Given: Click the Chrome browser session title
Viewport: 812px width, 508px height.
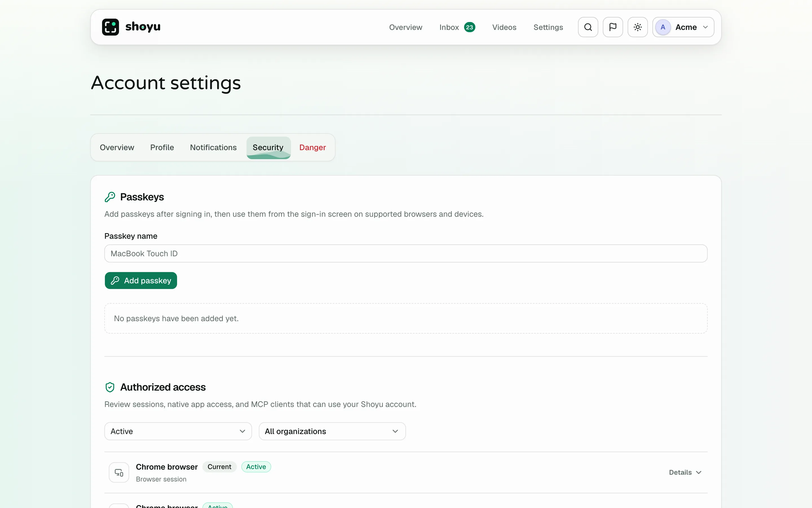Looking at the screenshot, I should click(167, 467).
